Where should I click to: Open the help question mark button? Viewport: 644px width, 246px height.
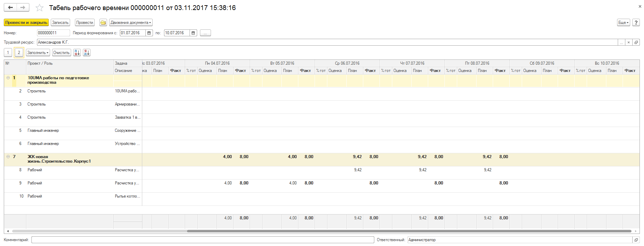[x=636, y=22]
